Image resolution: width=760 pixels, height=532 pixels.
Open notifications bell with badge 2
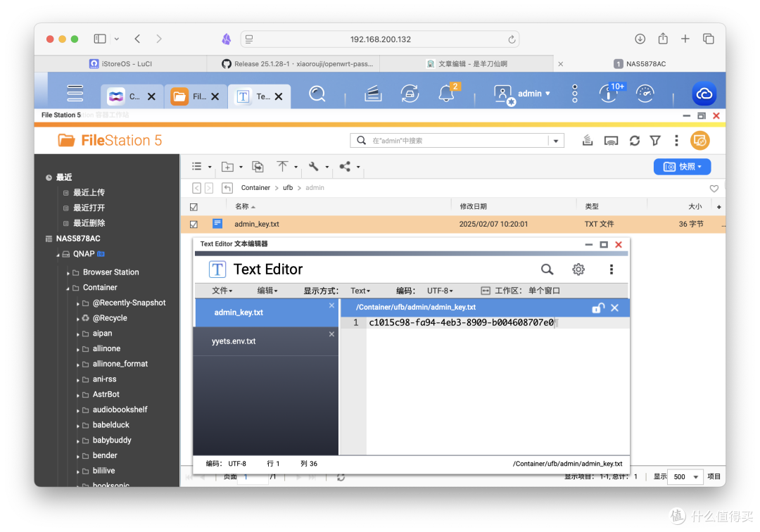pyautogui.click(x=446, y=93)
